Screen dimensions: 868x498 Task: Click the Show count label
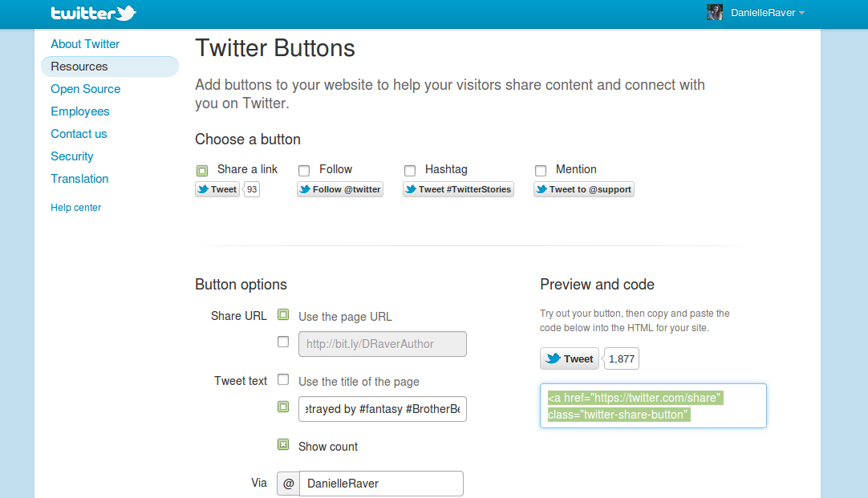click(328, 447)
